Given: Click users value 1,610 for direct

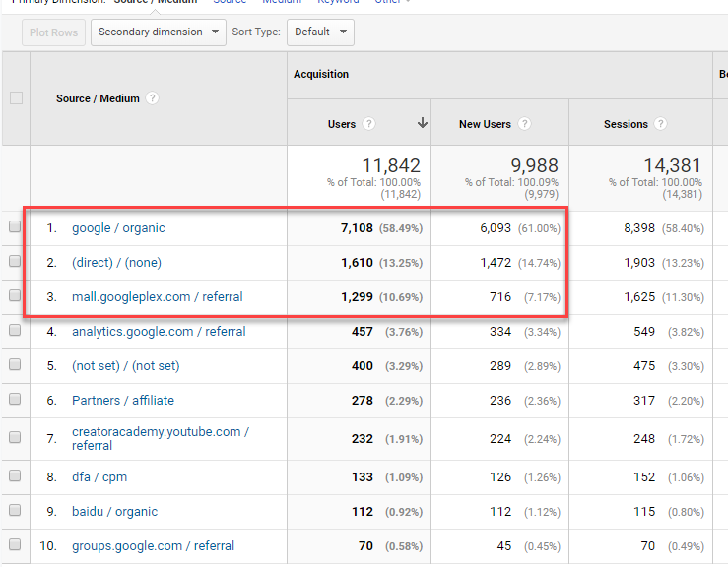Looking at the screenshot, I should (357, 263).
